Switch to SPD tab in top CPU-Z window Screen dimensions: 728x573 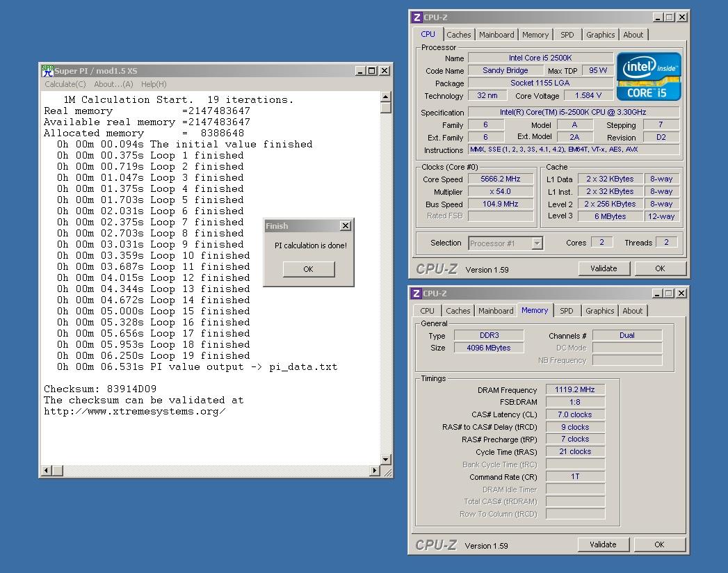coord(567,34)
